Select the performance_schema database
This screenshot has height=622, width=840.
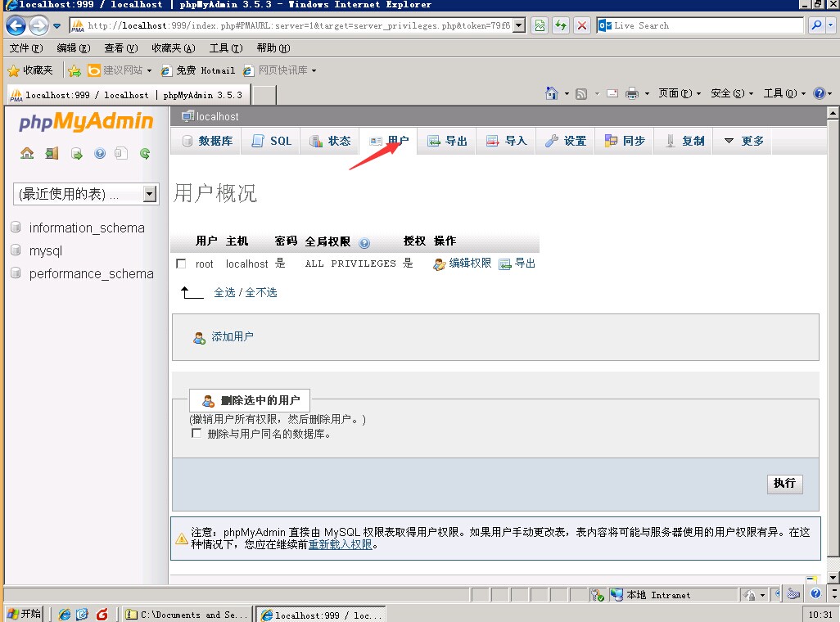(91, 274)
